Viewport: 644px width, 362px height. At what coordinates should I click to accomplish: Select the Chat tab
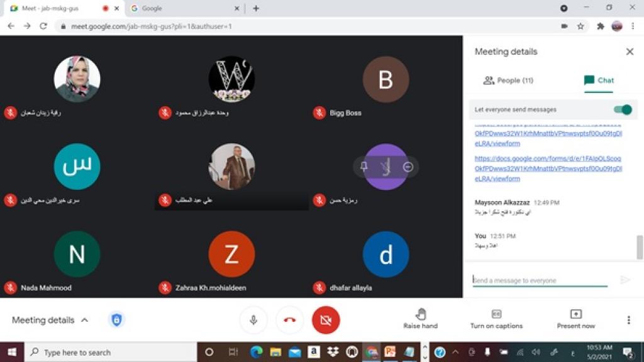tap(599, 80)
